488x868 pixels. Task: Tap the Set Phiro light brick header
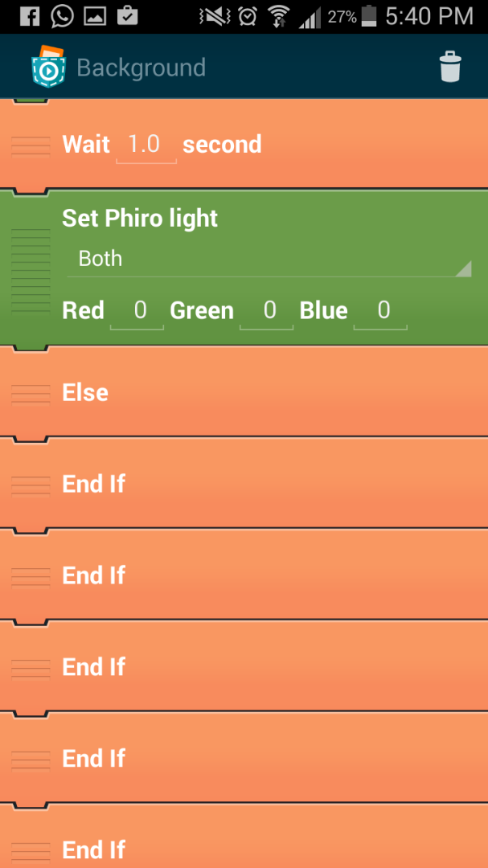click(139, 218)
